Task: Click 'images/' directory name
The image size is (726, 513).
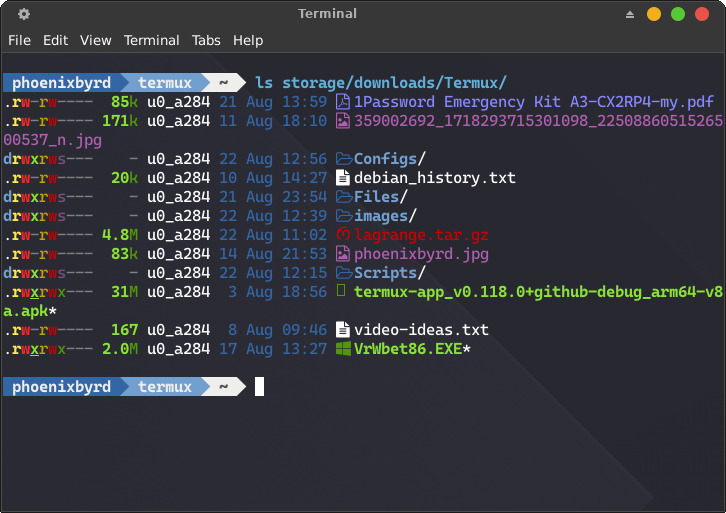Action: [x=385, y=216]
